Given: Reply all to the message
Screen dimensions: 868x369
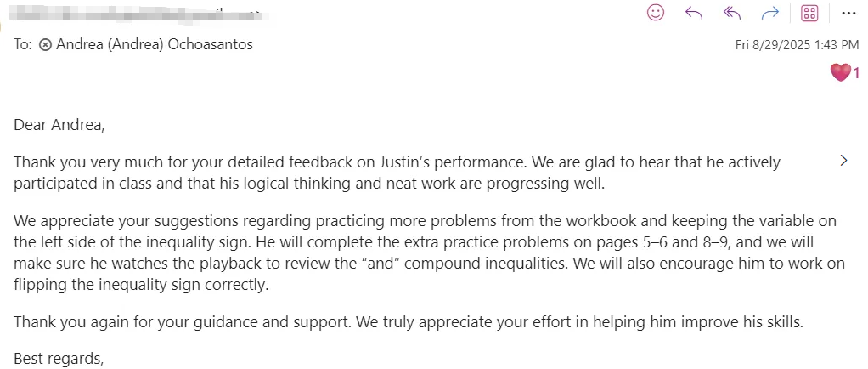Looking at the screenshot, I should [732, 13].
